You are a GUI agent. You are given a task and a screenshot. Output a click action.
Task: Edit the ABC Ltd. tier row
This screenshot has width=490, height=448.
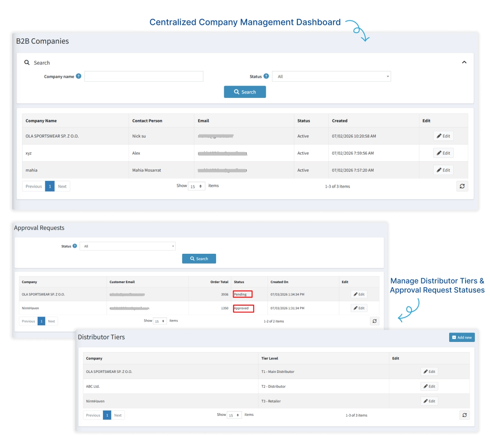430,386
